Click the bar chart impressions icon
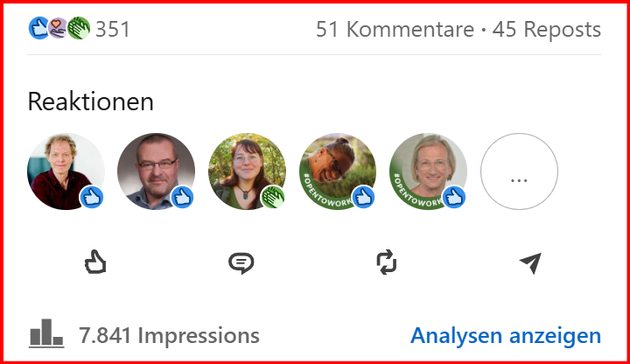 [x=46, y=332]
